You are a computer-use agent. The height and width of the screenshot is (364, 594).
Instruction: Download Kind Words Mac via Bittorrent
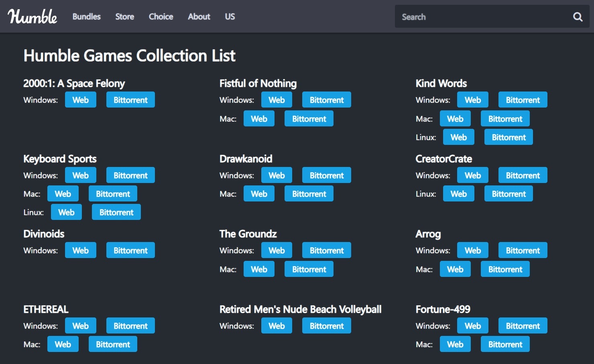point(505,119)
